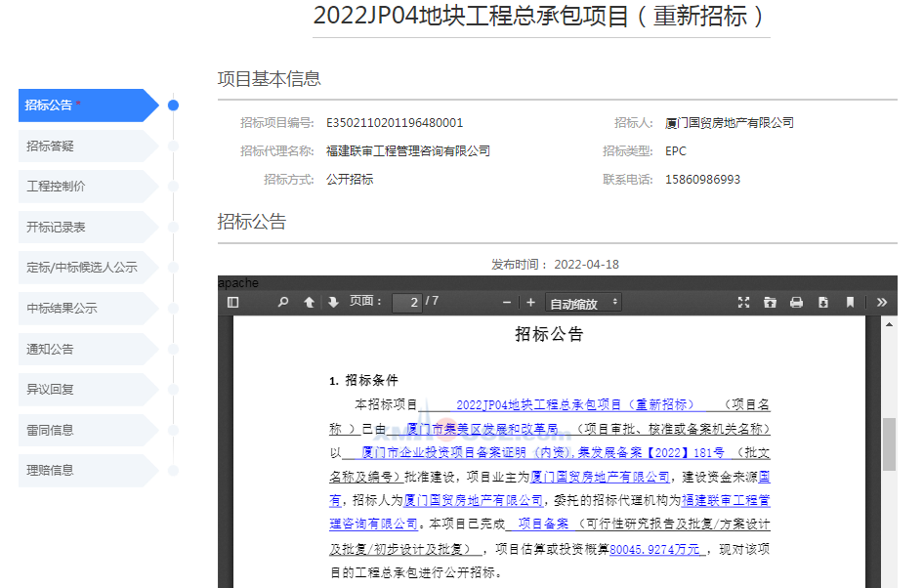The height and width of the screenshot is (588, 923).
Task: Download the PDF file
Action: (x=823, y=303)
